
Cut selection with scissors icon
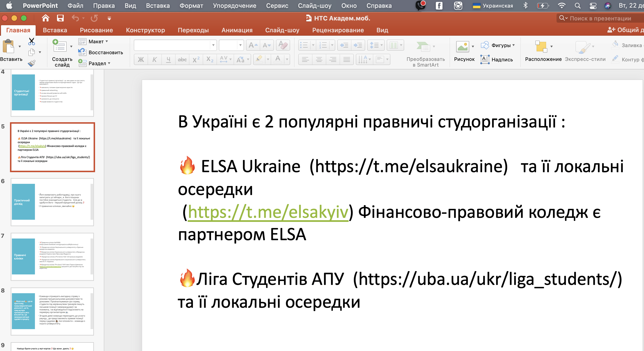(x=32, y=41)
